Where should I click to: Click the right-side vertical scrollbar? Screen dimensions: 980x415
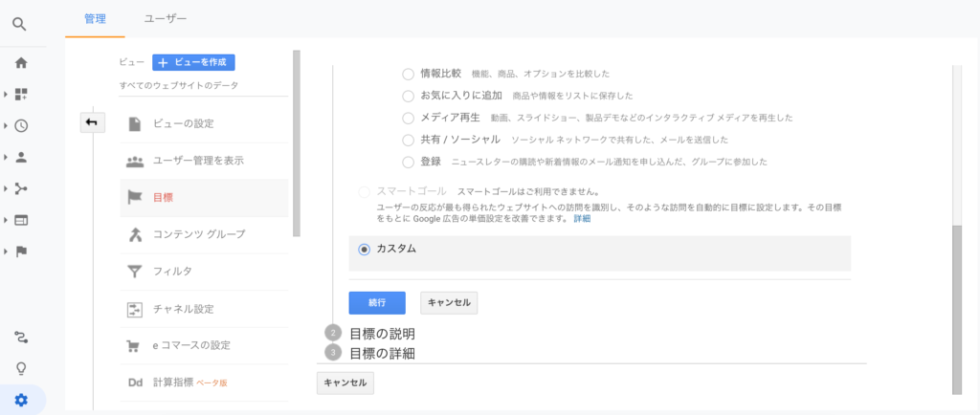957,306
